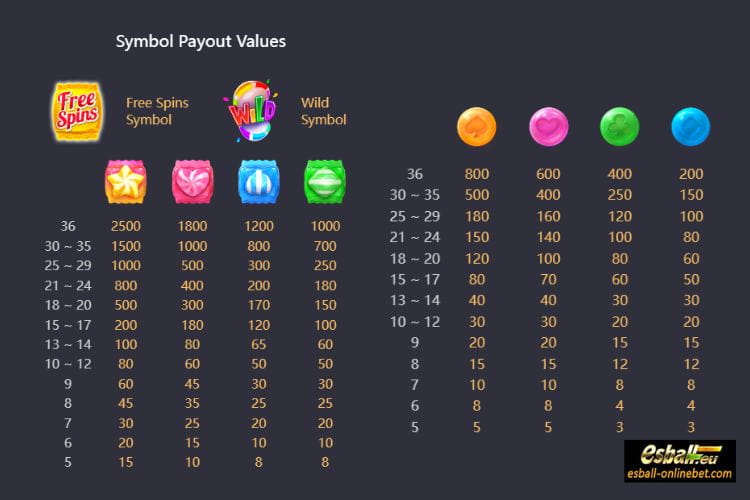Click the Esball.eu logo

pyautogui.click(x=680, y=454)
